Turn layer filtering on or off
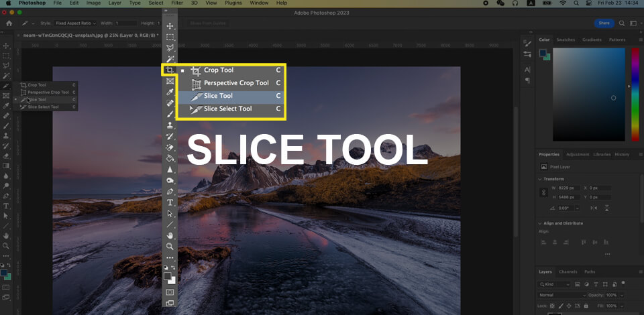The width and height of the screenshot is (644, 315). [x=623, y=283]
